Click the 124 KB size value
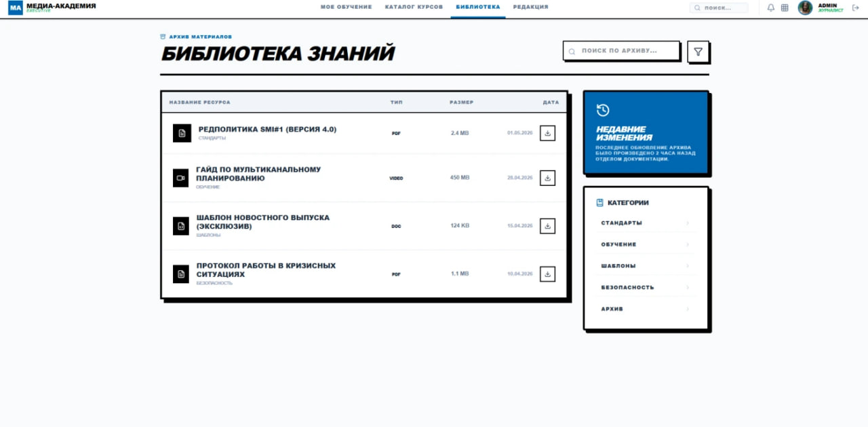Screen dimensions: 868x427 click(x=460, y=225)
